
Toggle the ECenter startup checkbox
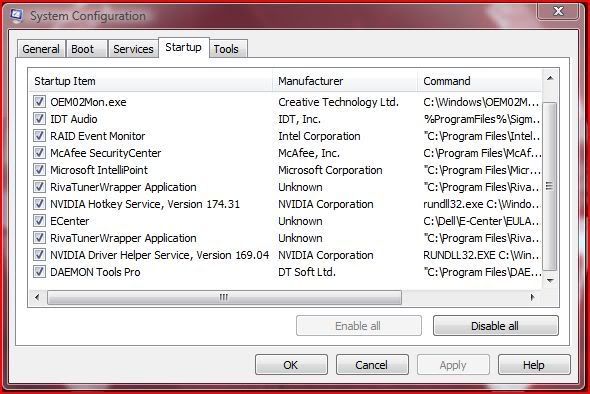pyautogui.click(x=39, y=221)
